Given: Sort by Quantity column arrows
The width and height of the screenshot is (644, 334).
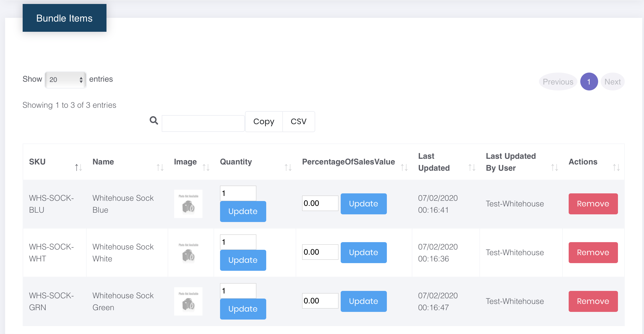Looking at the screenshot, I should 288,168.
